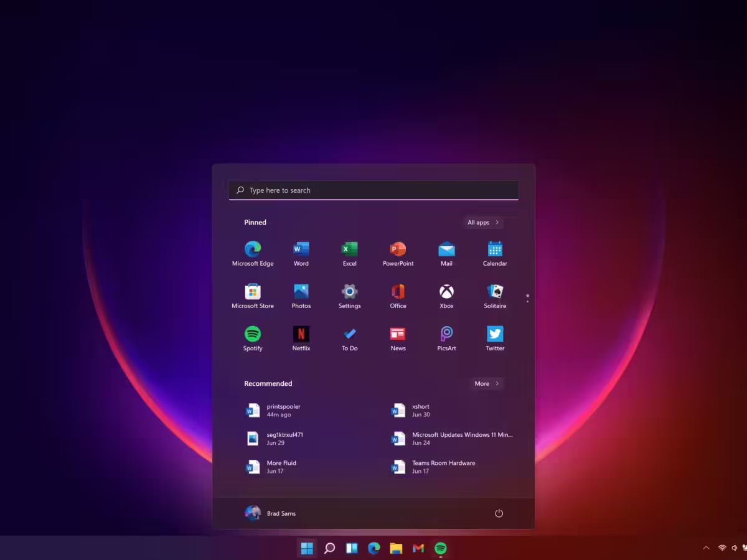Click the Brad Sams user account
747x560 pixels.
[271, 513]
